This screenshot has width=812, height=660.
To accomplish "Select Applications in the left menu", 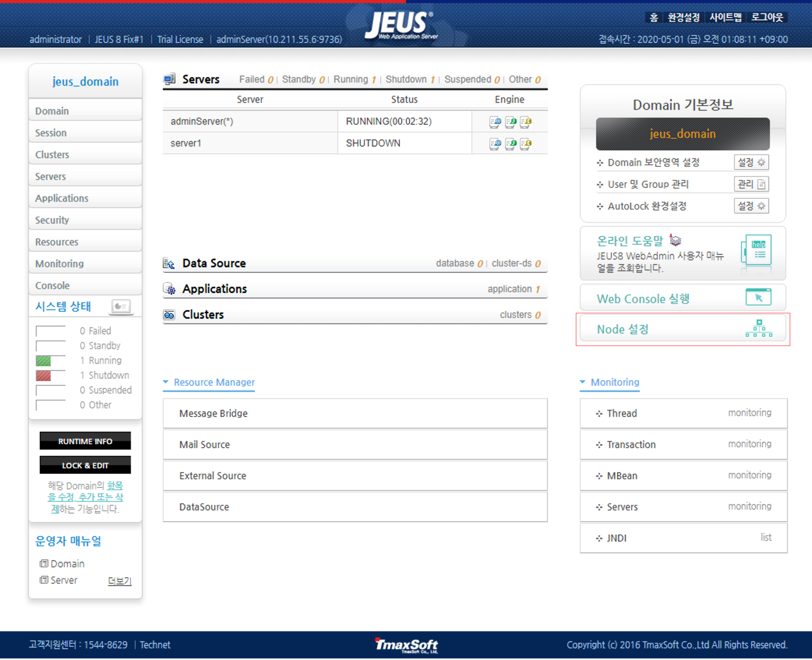I will pos(62,198).
